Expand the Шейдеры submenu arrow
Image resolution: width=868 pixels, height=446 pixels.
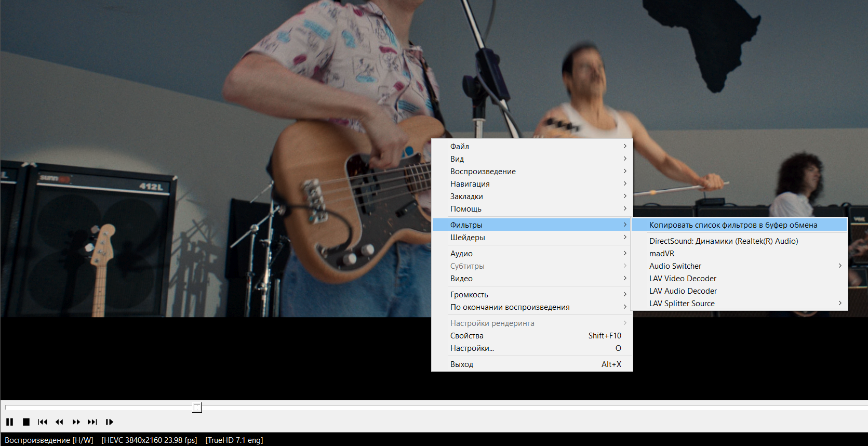click(x=625, y=237)
